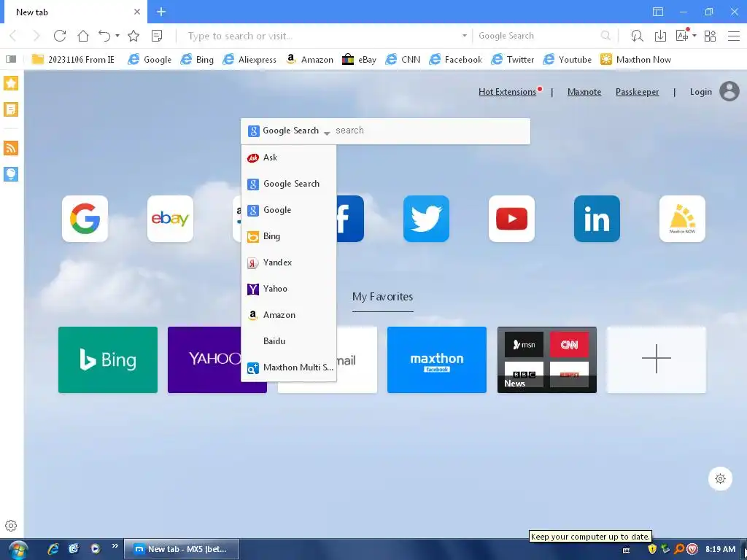The image size is (747, 560).
Task: Open the YouTube quick-access tile
Action: pos(511,219)
